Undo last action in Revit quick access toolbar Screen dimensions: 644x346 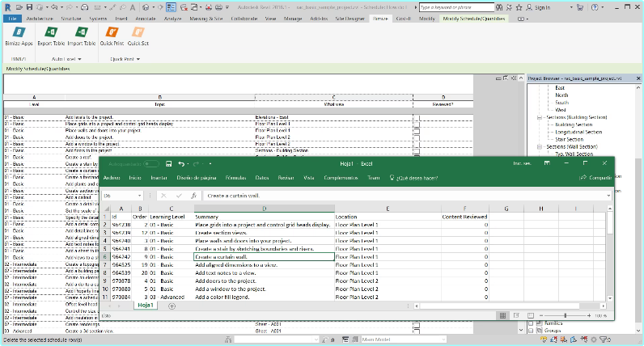click(x=54, y=7)
